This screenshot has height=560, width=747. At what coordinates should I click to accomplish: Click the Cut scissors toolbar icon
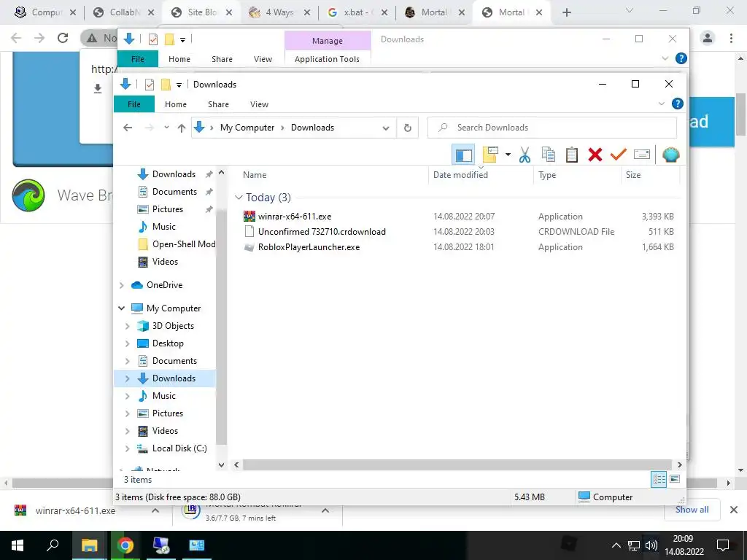click(525, 155)
